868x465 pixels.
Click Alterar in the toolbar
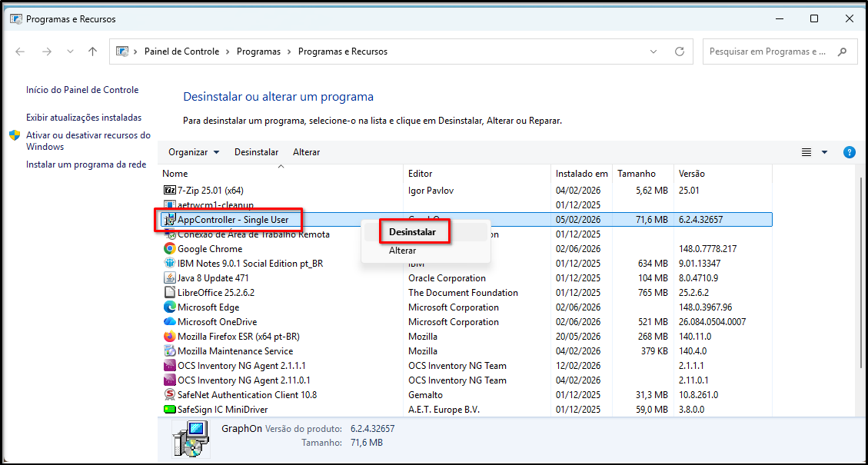(x=306, y=152)
